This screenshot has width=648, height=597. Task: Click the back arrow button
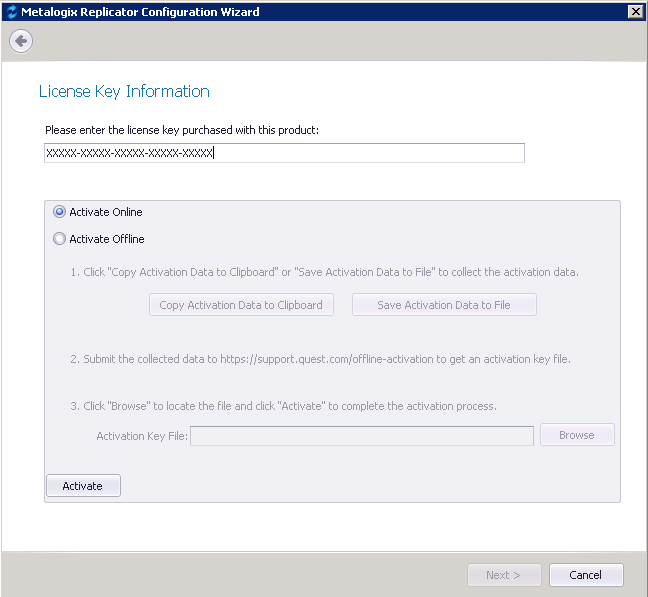pos(21,41)
